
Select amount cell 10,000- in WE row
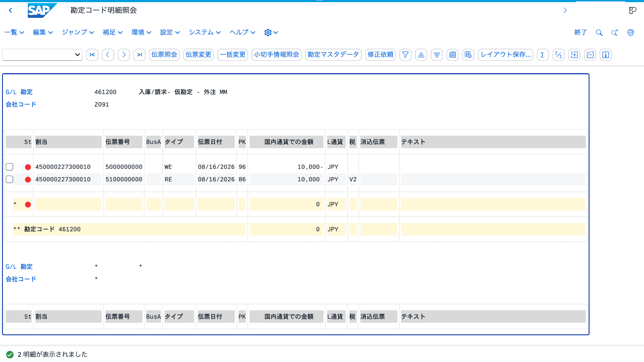click(286, 167)
